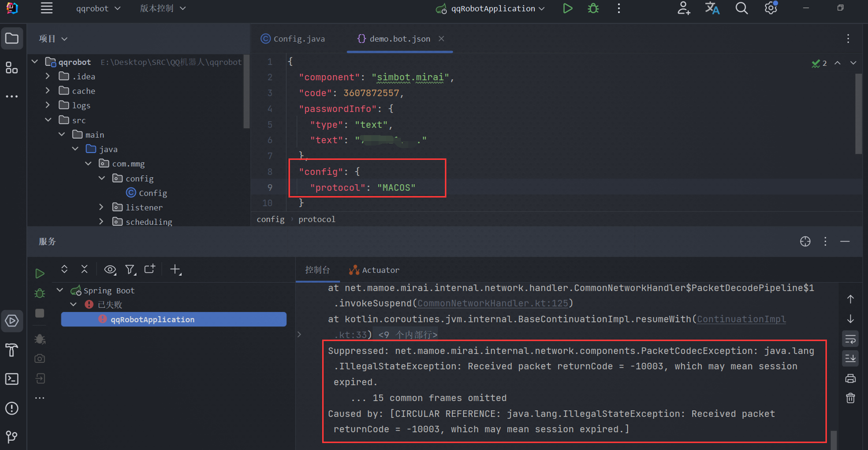Collapse the main folder
868x450 pixels.
coord(61,134)
